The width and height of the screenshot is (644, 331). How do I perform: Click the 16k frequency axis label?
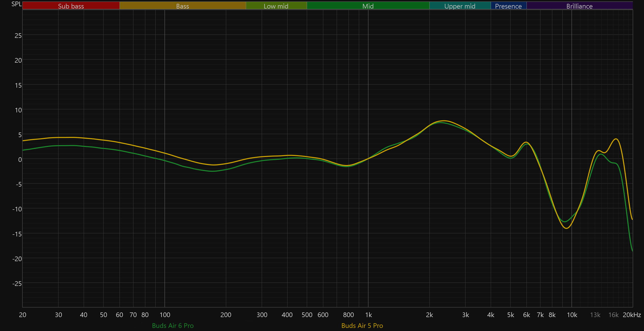[613, 315]
